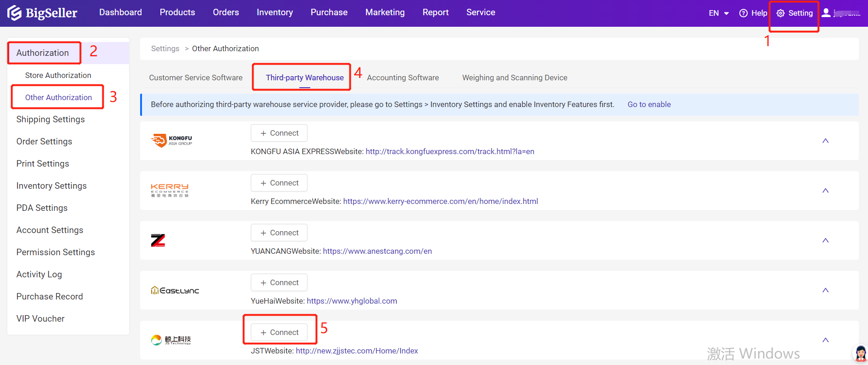Collapse the YUANCANG row
This screenshot has height=365, width=868.
[x=826, y=240]
